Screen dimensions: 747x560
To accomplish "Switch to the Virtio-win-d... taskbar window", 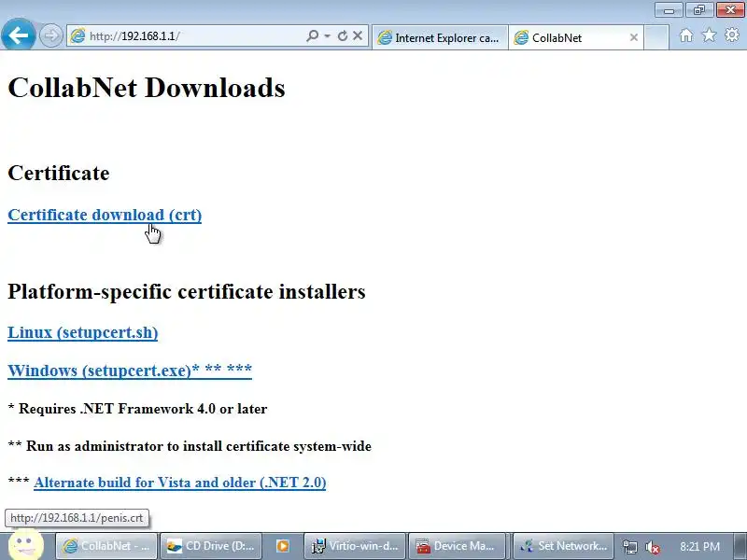I will pyautogui.click(x=355, y=546).
